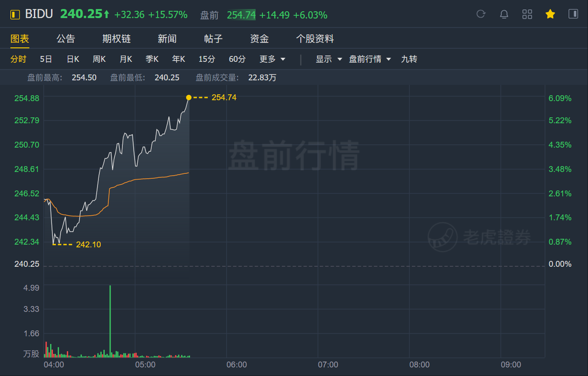Click the 九转 indicator button

(x=409, y=59)
